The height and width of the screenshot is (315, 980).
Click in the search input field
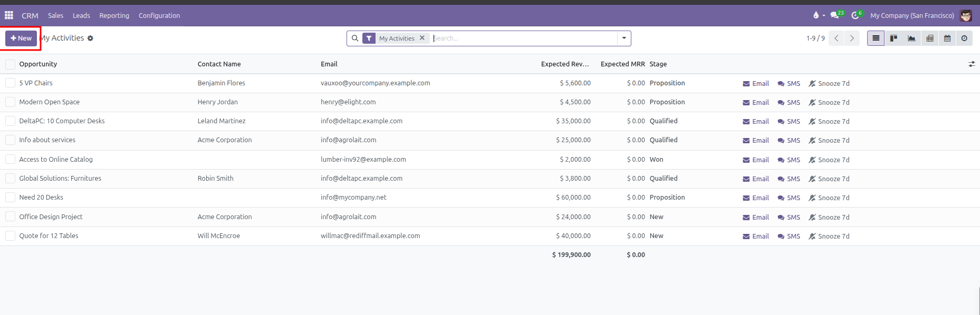[x=524, y=38]
